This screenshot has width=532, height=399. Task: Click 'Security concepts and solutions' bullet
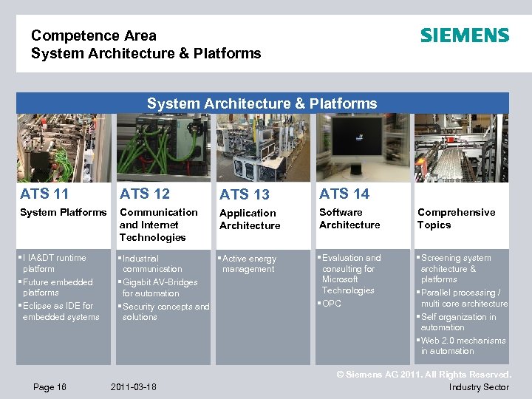164,312
